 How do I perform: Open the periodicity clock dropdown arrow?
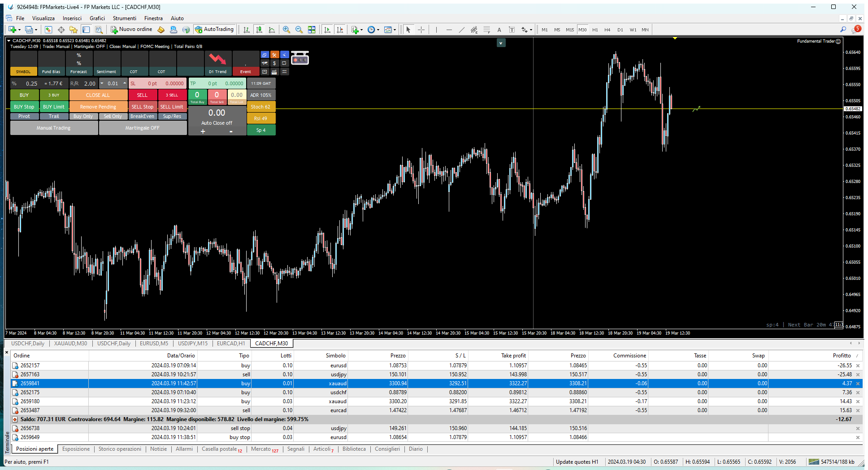tap(378, 30)
